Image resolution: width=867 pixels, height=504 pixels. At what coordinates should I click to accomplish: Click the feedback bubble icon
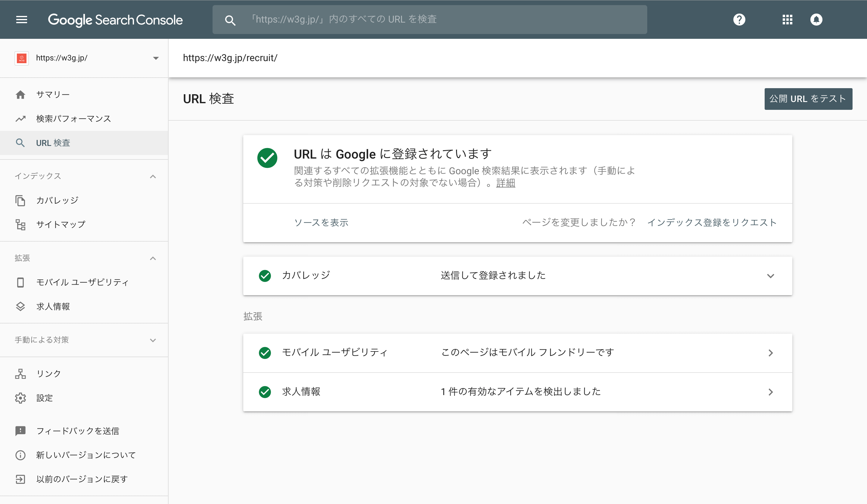point(20,431)
